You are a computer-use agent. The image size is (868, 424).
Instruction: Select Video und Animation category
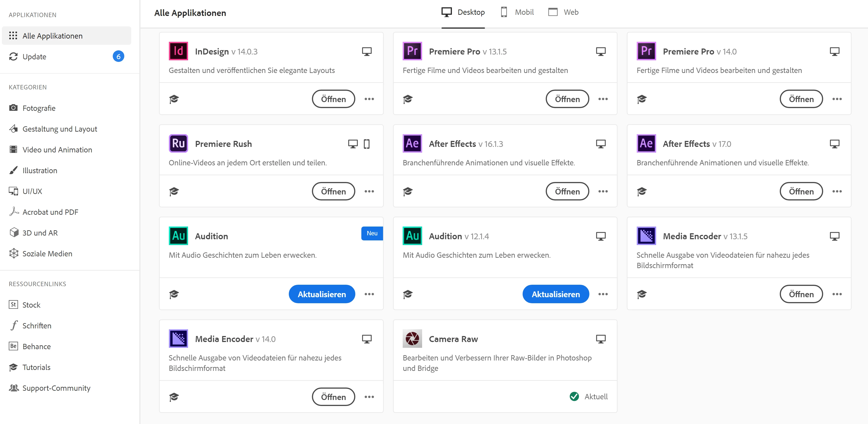pos(57,149)
